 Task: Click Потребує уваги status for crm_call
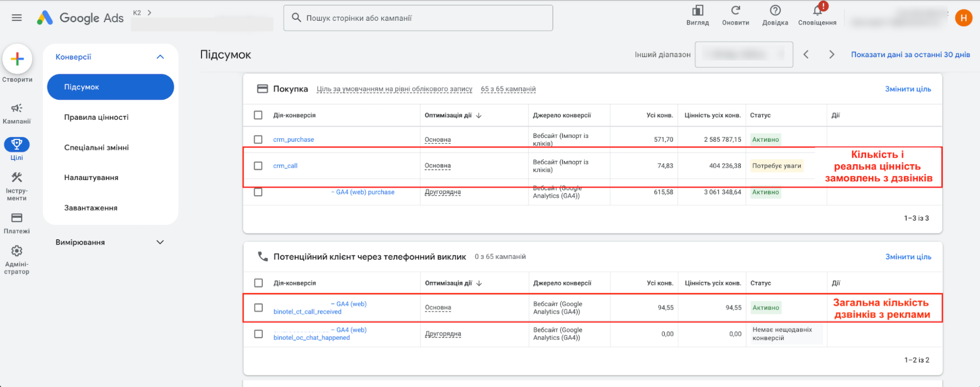click(777, 166)
